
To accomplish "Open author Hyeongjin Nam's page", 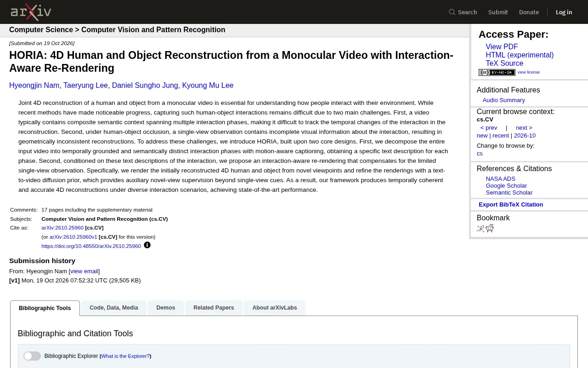I will pyautogui.click(x=34, y=86).
